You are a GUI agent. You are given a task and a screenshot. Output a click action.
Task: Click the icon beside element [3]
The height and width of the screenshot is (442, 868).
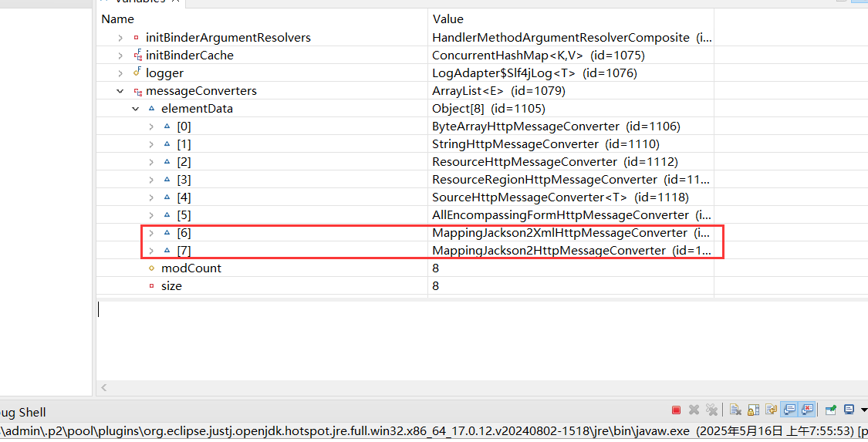click(x=167, y=179)
